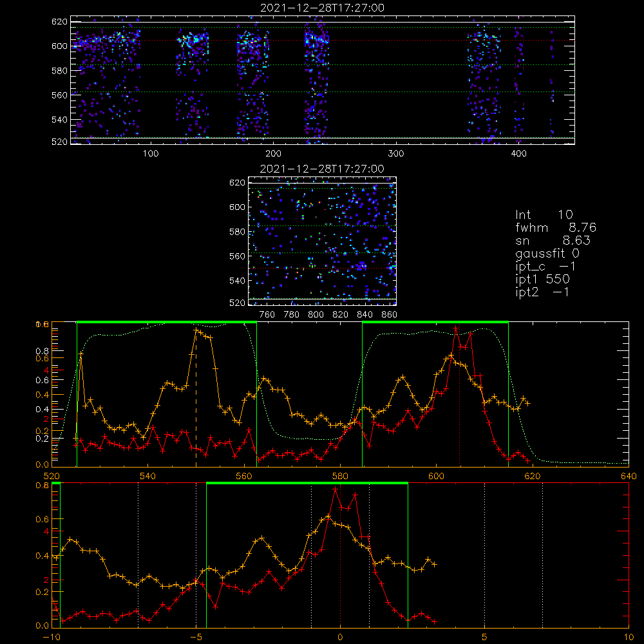Click white dotted vertical line at 5

coord(485,555)
